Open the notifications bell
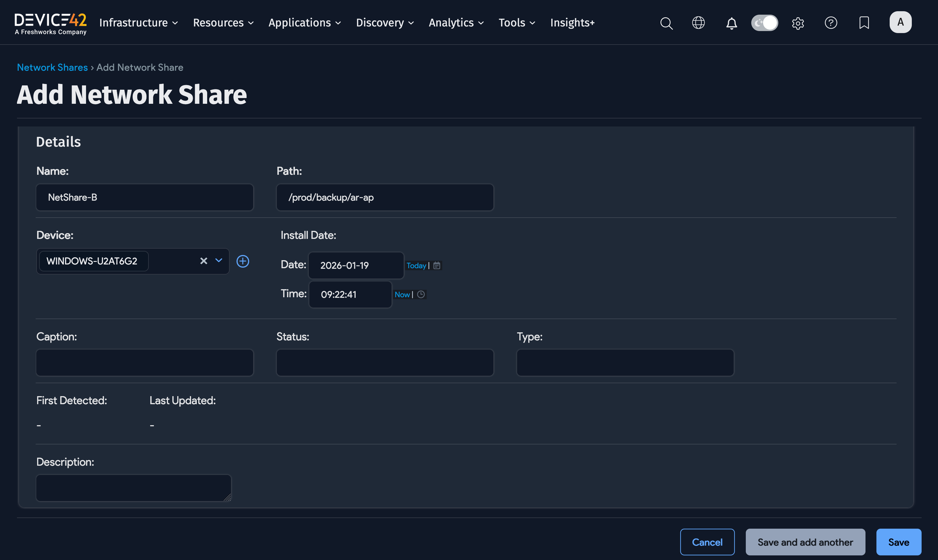The height and width of the screenshot is (560, 938). point(731,23)
